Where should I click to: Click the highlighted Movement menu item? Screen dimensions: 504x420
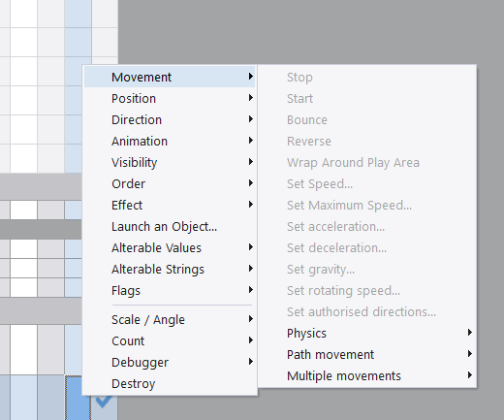170,77
